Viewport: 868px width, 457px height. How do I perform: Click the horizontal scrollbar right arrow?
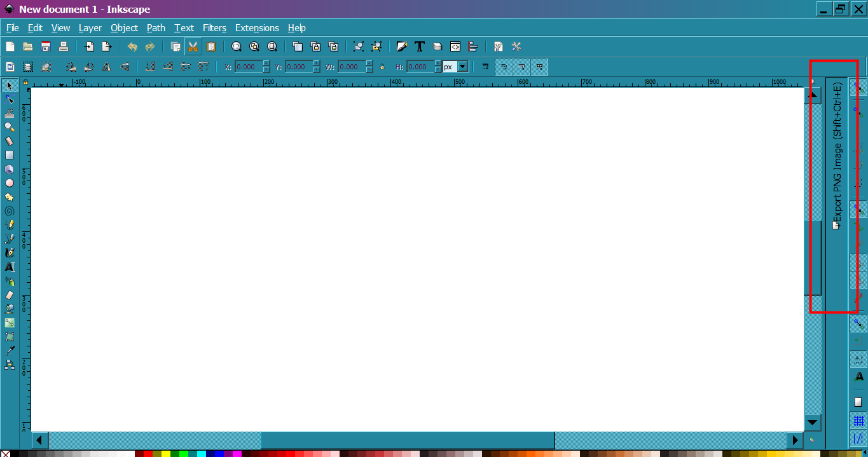tap(794, 440)
